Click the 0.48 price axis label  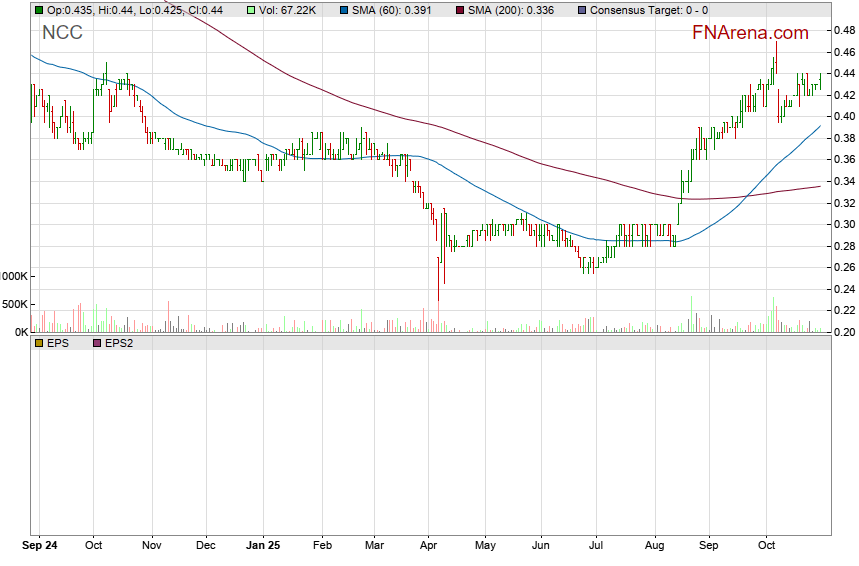(843, 31)
